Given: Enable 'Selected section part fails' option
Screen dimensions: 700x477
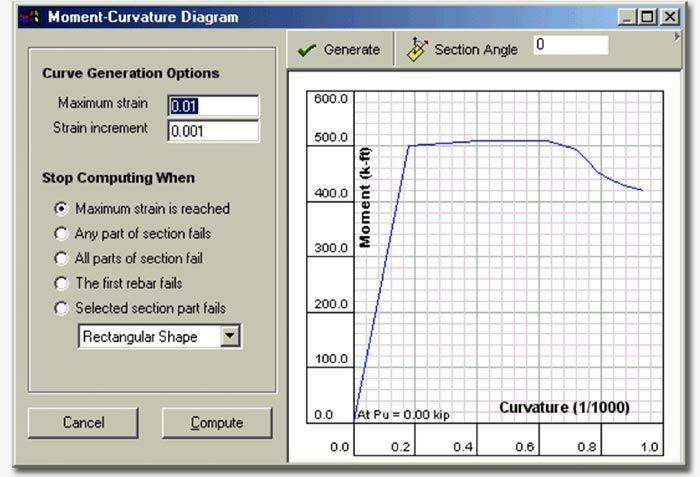Looking at the screenshot, I should (62, 309).
